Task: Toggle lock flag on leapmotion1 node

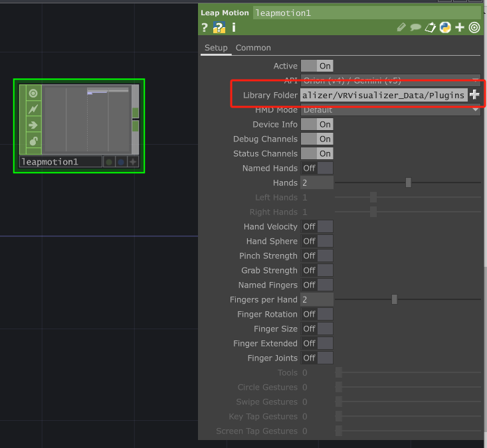Action: (33, 141)
